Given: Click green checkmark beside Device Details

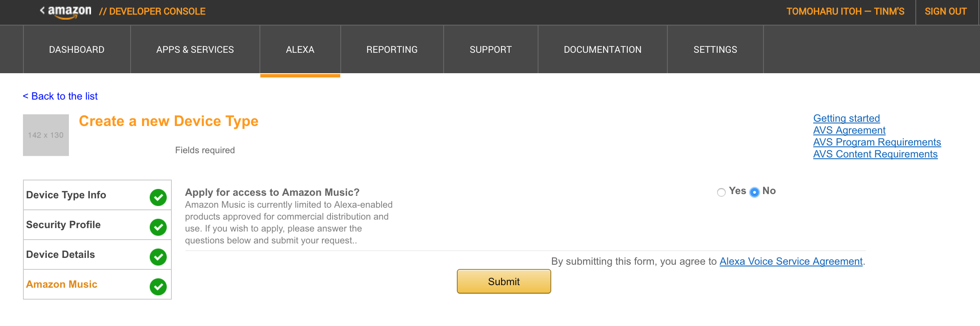Looking at the screenshot, I should click(158, 257).
